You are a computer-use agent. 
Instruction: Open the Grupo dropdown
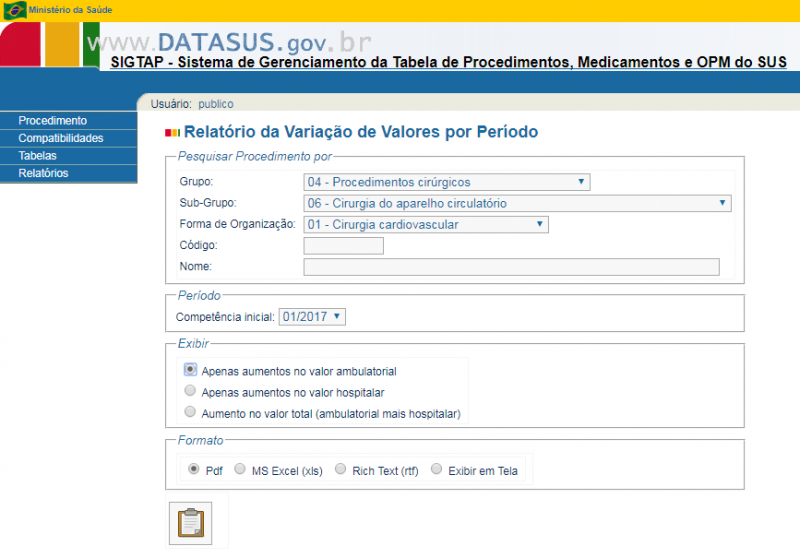pos(446,182)
